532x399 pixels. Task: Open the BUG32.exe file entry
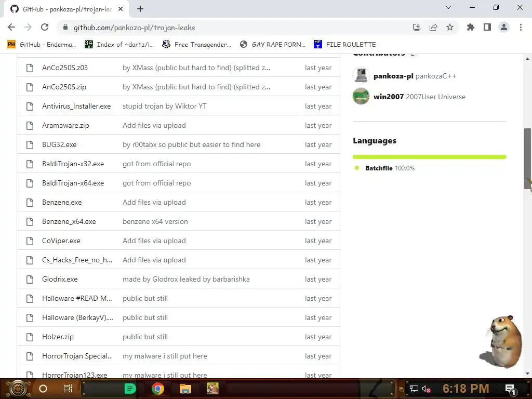(x=59, y=144)
